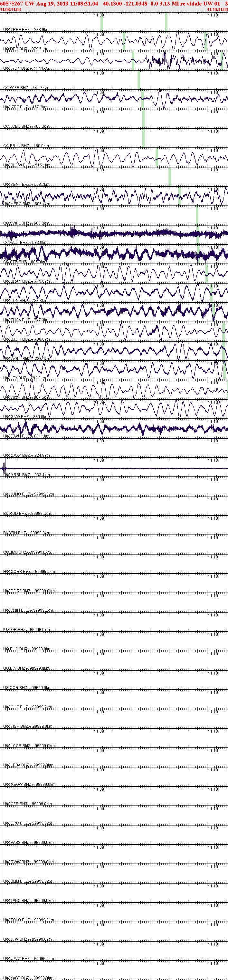This screenshot has width=228, height=980.
Task: Select the 'UW LTY BHZ -- 792.8km' station label
Action: pos(25,378)
